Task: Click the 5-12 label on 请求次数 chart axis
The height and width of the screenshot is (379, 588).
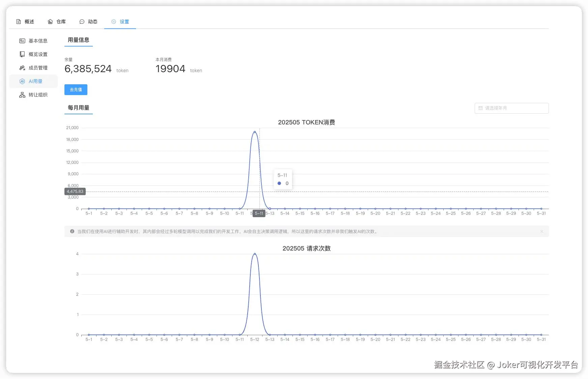Action: (x=255, y=340)
